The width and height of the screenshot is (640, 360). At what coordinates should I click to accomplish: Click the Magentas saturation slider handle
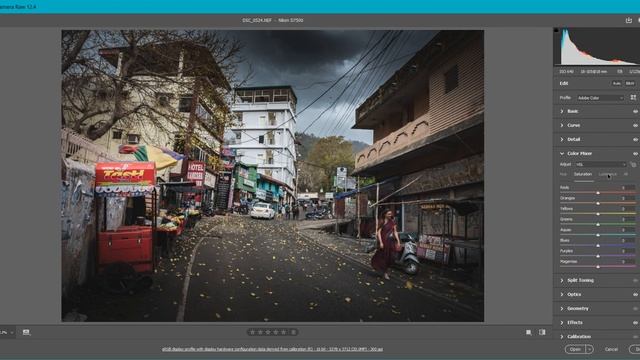point(598,267)
